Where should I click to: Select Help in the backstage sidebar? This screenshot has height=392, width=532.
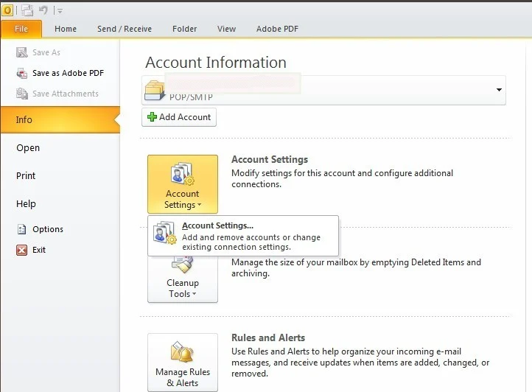tap(26, 203)
